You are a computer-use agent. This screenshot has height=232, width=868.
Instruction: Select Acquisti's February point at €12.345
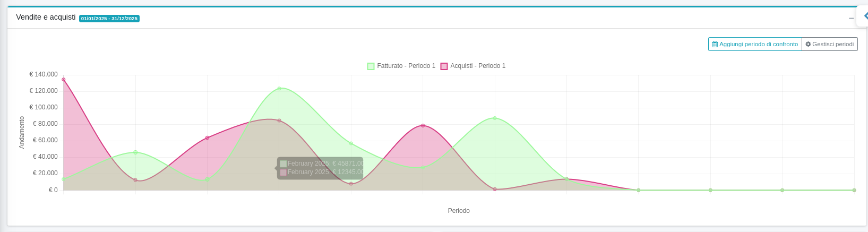coord(135,180)
